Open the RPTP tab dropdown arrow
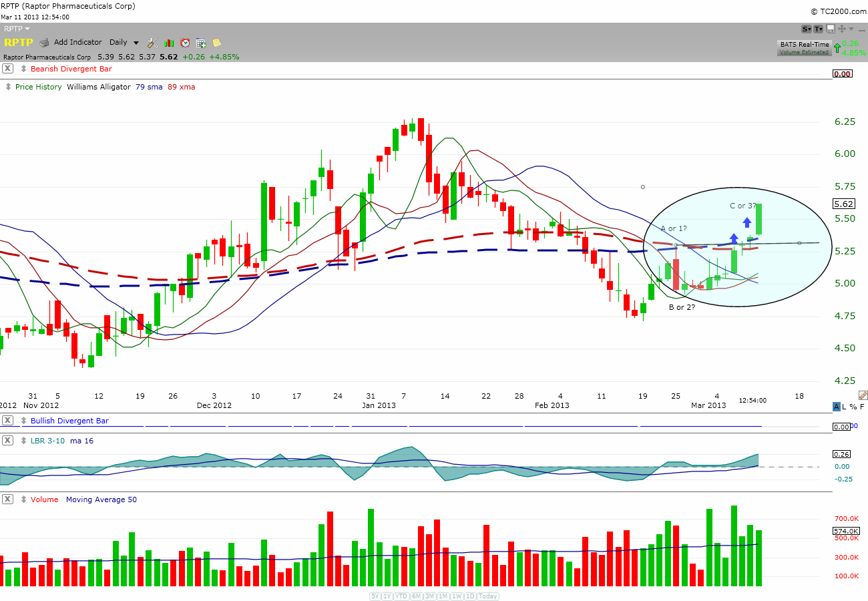This screenshot has height=601, width=868. [27, 29]
